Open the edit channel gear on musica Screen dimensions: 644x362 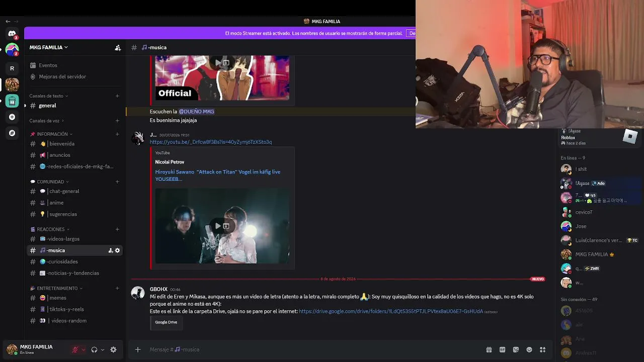[x=118, y=250]
